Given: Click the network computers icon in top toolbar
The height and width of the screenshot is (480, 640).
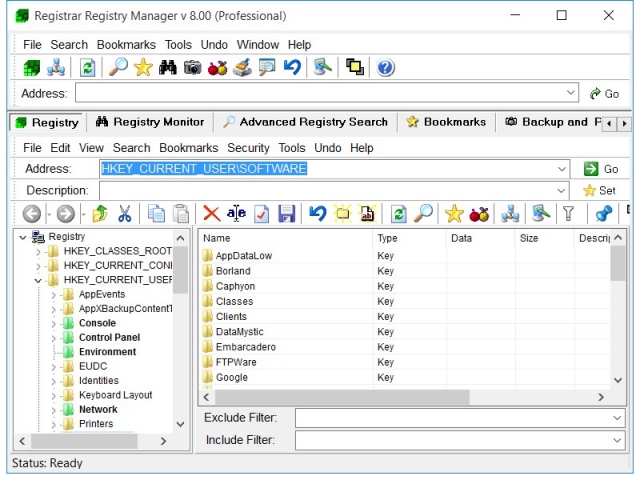Looking at the screenshot, I should pyautogui.click(x=56, y=67).
